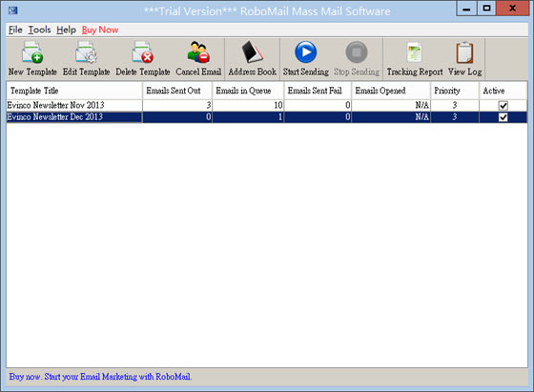This screenshot has height=392, width=534.
Task: Click Emails in Queue value 1 for Dec
Action: [x=248, y=117]
